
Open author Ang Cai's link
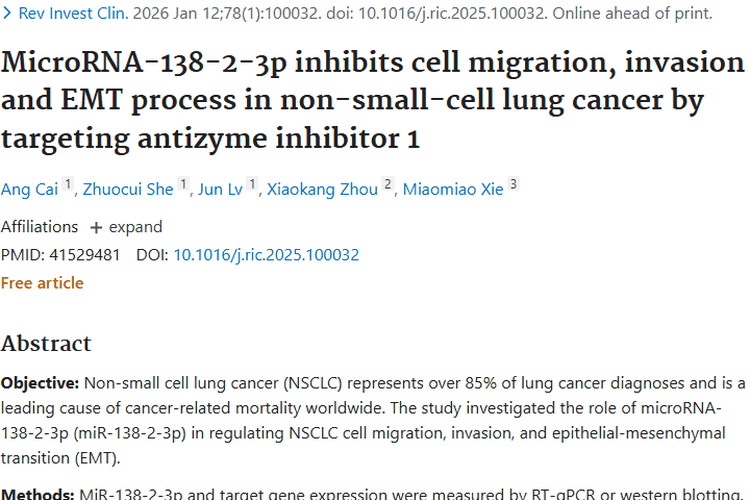29,189
